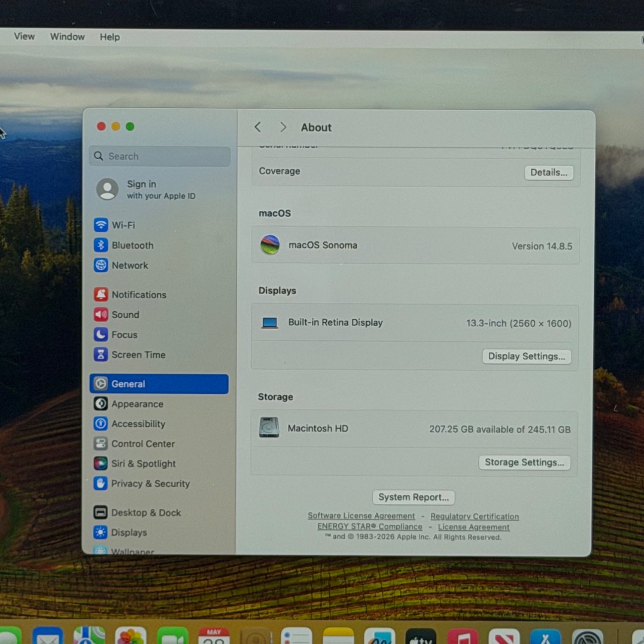
Task: Go back using the left chevron
Action: click(x=258, y=127)
